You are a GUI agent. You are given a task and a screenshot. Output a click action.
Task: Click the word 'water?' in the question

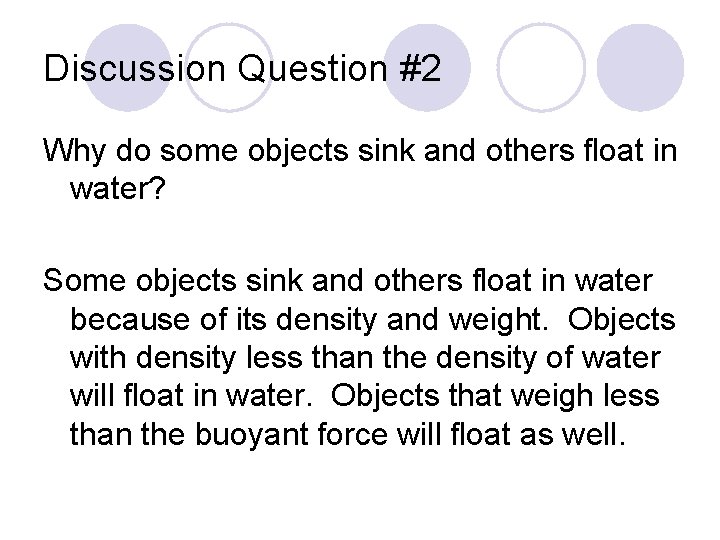117,188
